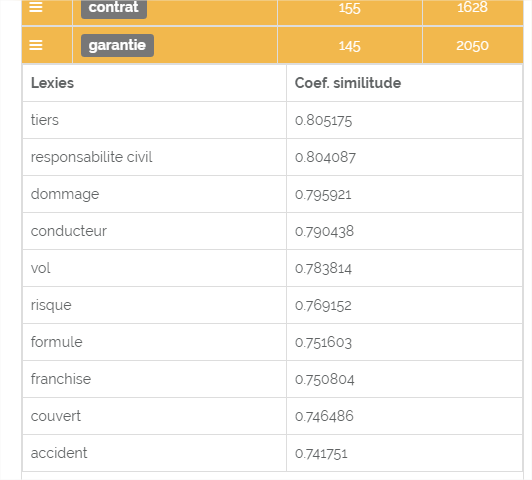Viewport: 532px width, 480px height.
Task: Select the conducteur lexie row
Action: coord(272,231)
